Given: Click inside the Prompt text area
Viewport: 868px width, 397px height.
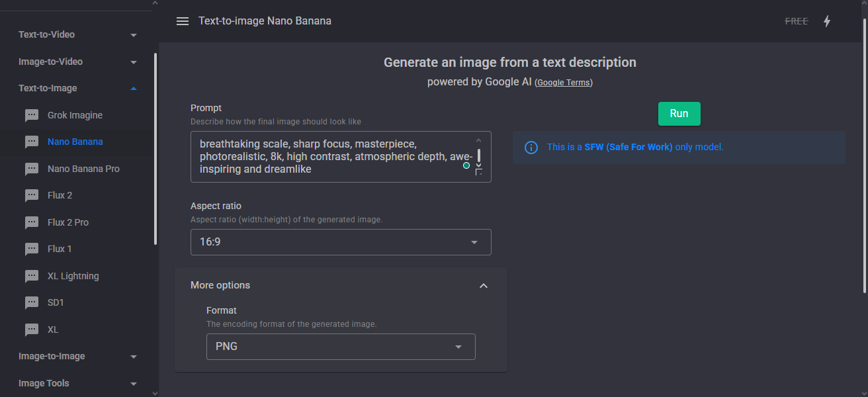Looking at the screenshot, I should click(x=331, y=156).
